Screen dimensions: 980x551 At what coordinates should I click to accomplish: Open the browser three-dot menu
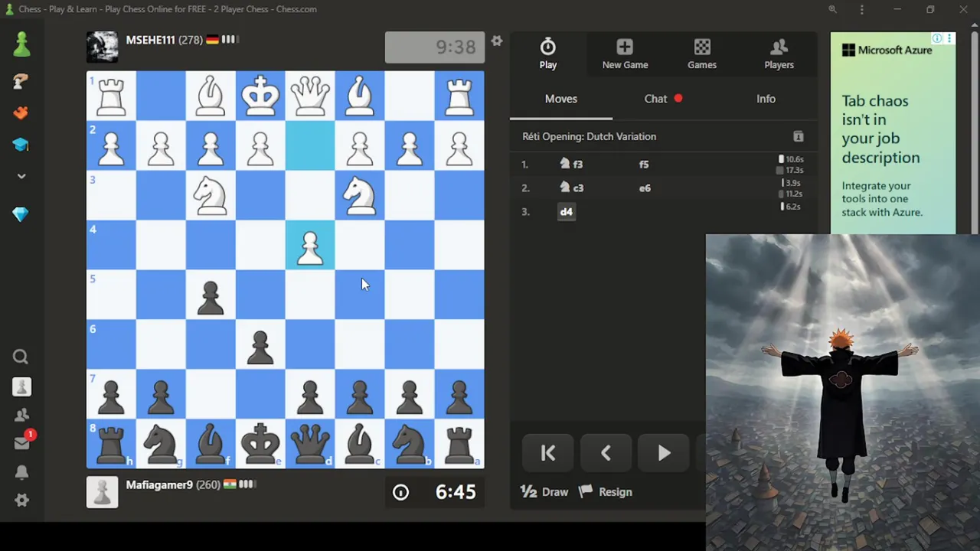tap(861, 9)
